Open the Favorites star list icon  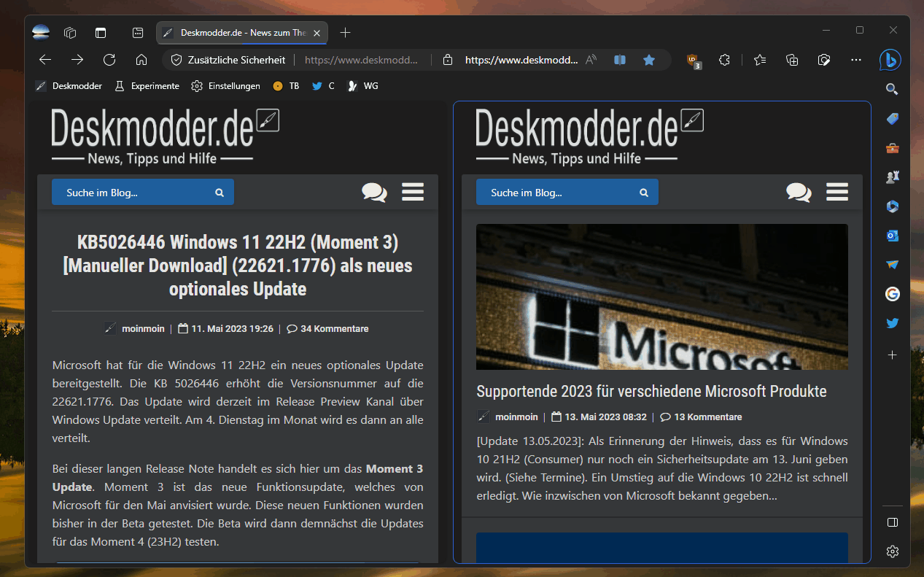[760, 60]
